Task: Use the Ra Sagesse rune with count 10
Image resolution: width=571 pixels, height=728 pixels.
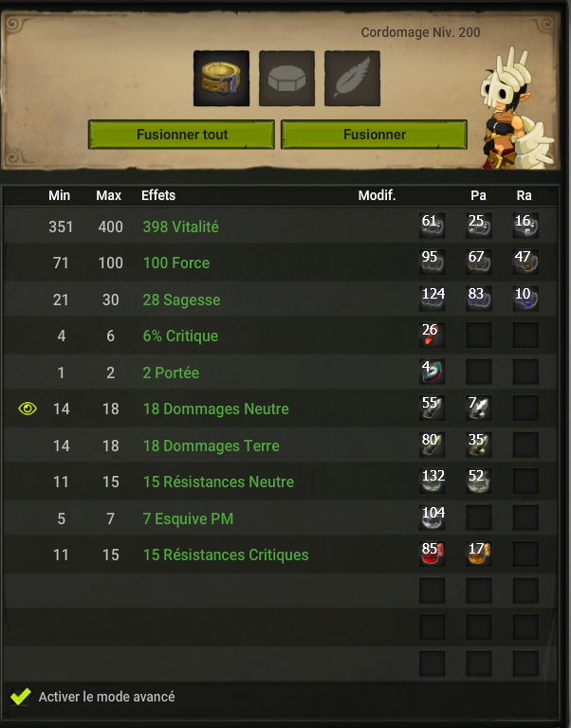Action: (x=525, y=299)
